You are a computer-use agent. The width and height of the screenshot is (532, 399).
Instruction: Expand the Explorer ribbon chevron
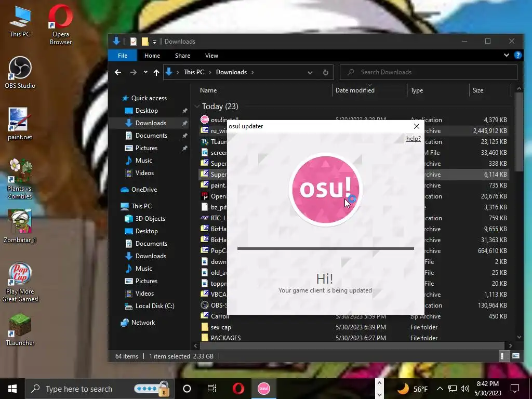click(506, 55)
